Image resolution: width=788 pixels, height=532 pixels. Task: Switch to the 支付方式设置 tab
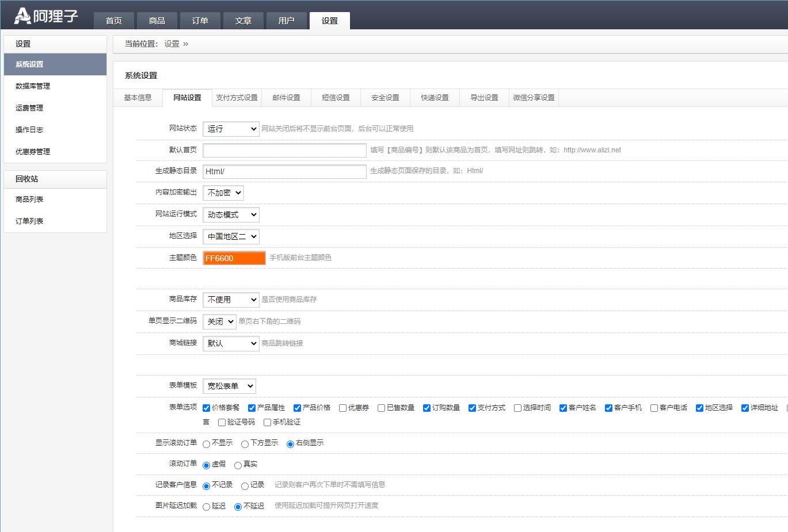coord(237,98)
